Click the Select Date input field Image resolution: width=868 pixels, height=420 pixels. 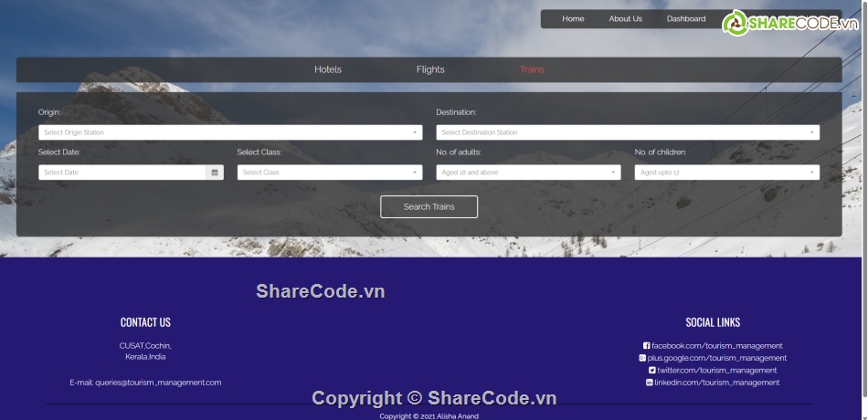pos(122,173)
